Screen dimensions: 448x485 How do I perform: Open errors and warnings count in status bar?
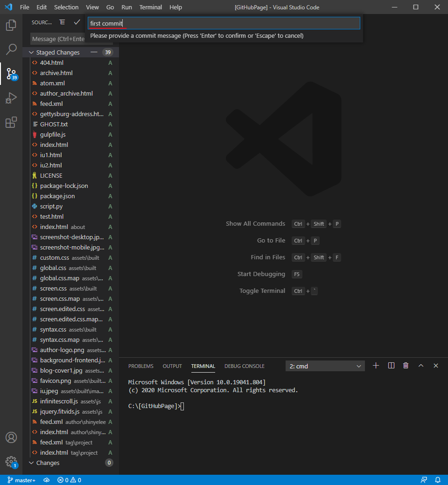[x=70, y=480]
